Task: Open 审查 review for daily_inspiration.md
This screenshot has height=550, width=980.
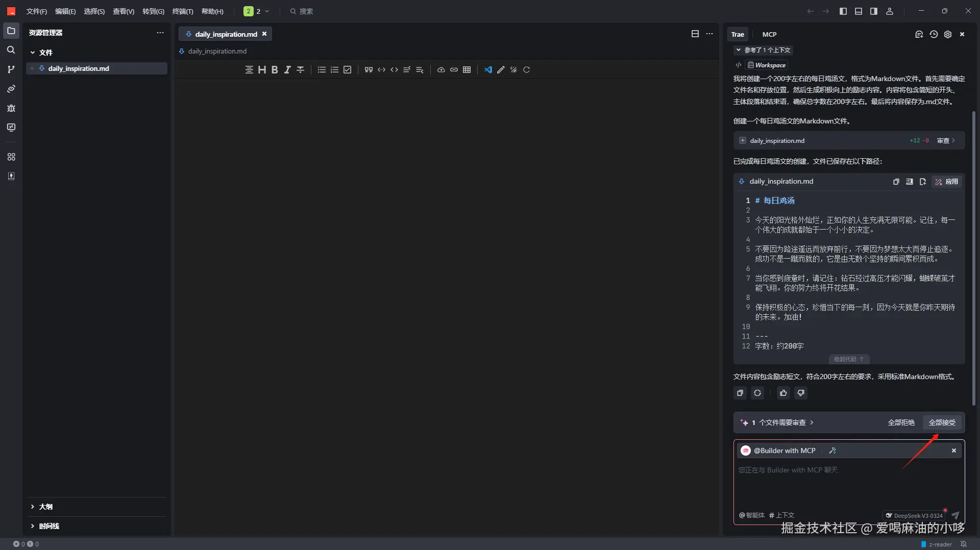Action: click(946, 141)
